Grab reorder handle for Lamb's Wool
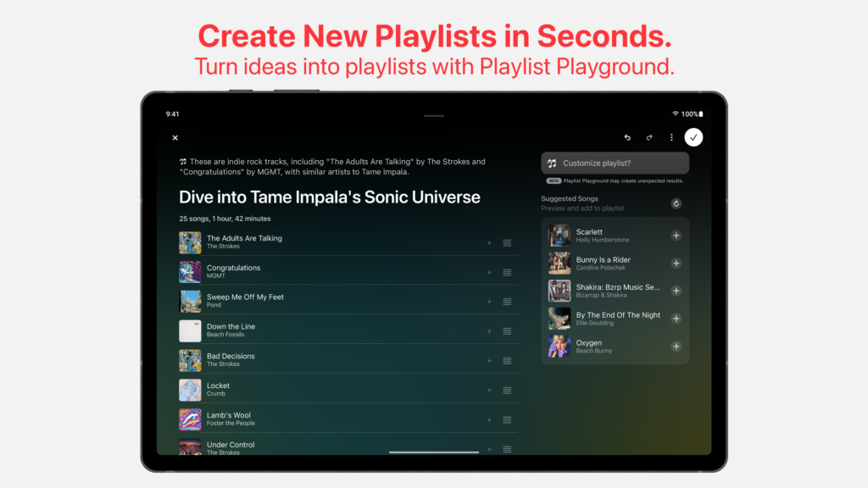868x488 pixels. coord(507,420)
